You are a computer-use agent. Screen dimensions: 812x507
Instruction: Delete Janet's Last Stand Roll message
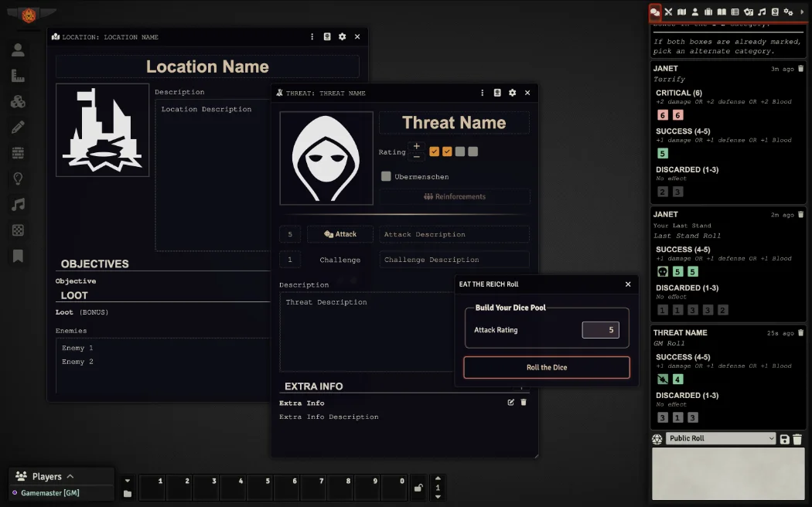tap(800, 215)
